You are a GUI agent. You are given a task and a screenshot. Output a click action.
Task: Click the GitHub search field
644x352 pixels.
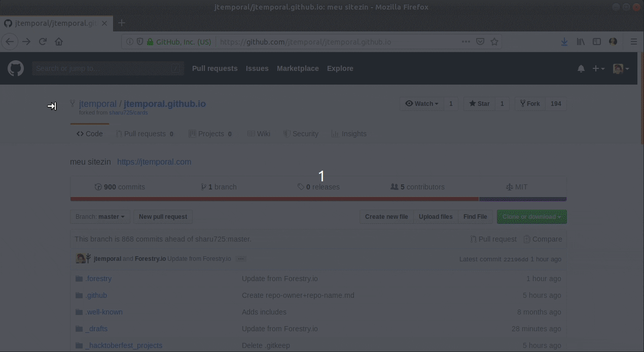(108, 68)
